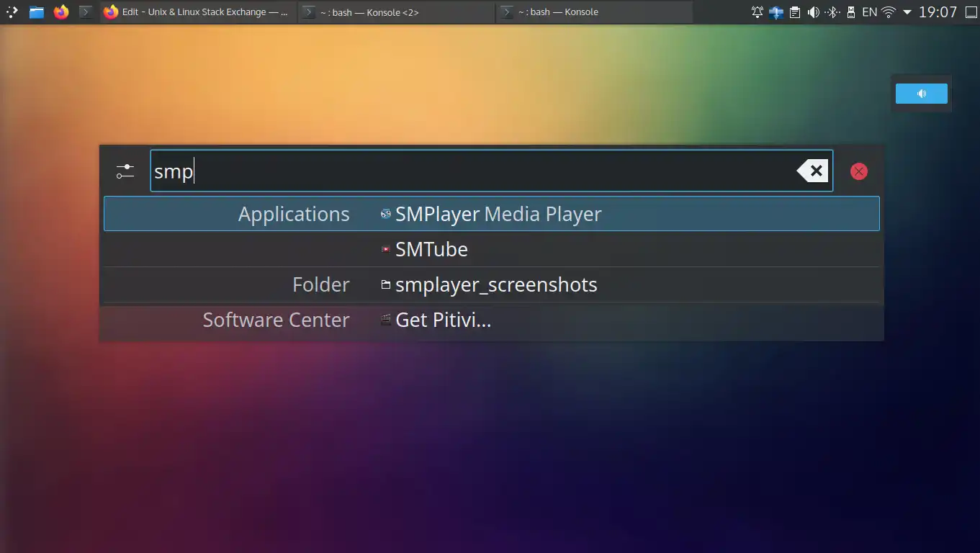Switch to the bash — Konsole window
The image size is (980, 553).
[594, 12]
